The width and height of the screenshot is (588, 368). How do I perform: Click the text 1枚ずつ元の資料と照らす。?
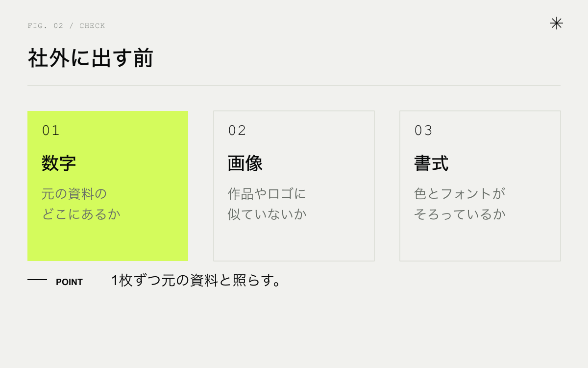point(197,281)
